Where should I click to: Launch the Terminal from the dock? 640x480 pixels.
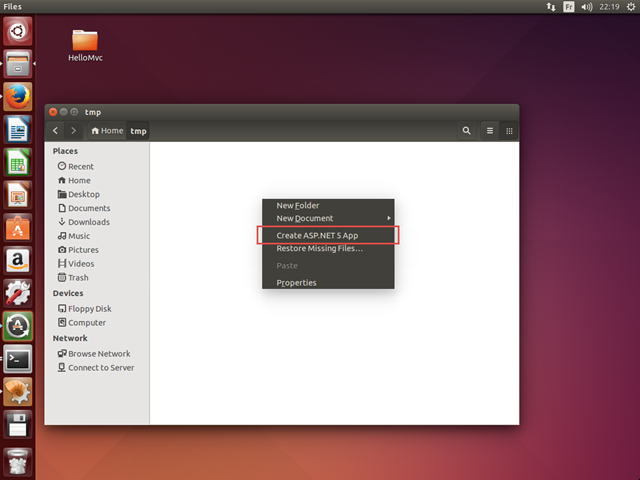coord(18,359)
